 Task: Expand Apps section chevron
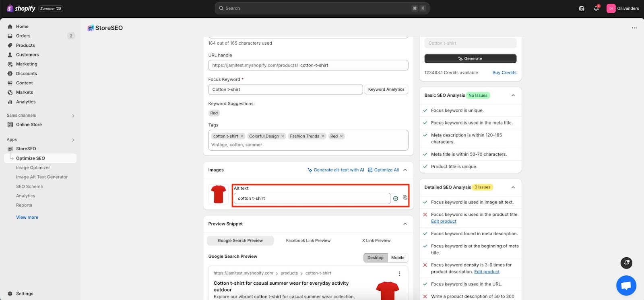(x=73, y=140)
